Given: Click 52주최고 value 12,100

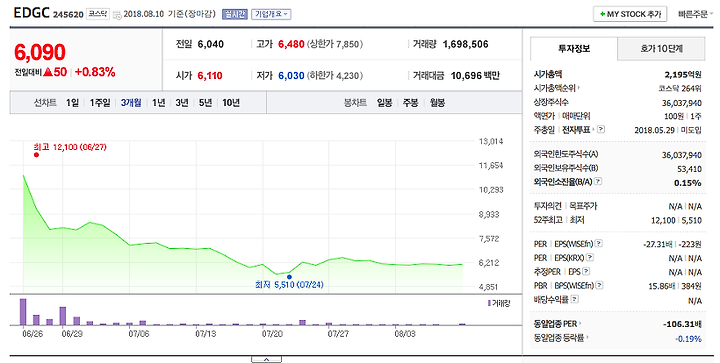Looking at the screenshot, I should pyautogui.click(x=663, y=221).
